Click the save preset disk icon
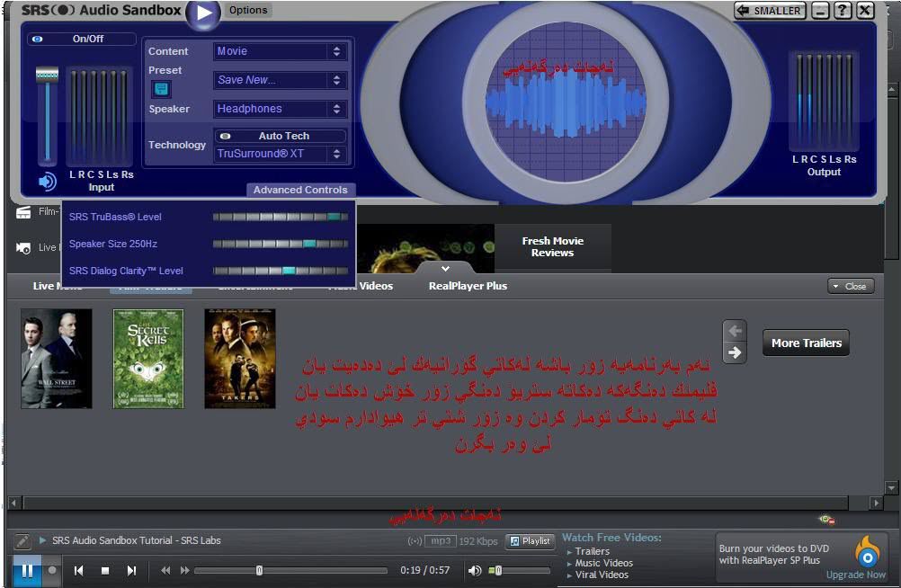The width and height of the screenshot is (901, 588). (161, 88)
